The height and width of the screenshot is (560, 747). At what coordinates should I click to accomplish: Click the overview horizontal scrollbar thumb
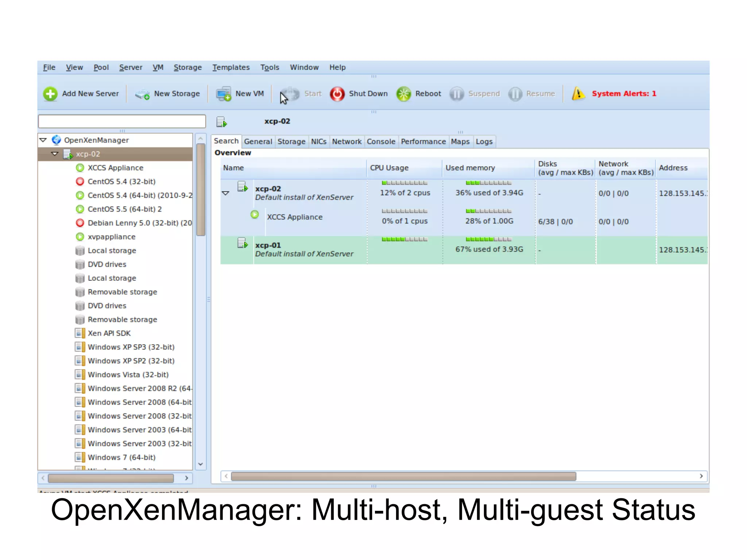[403, 476]
